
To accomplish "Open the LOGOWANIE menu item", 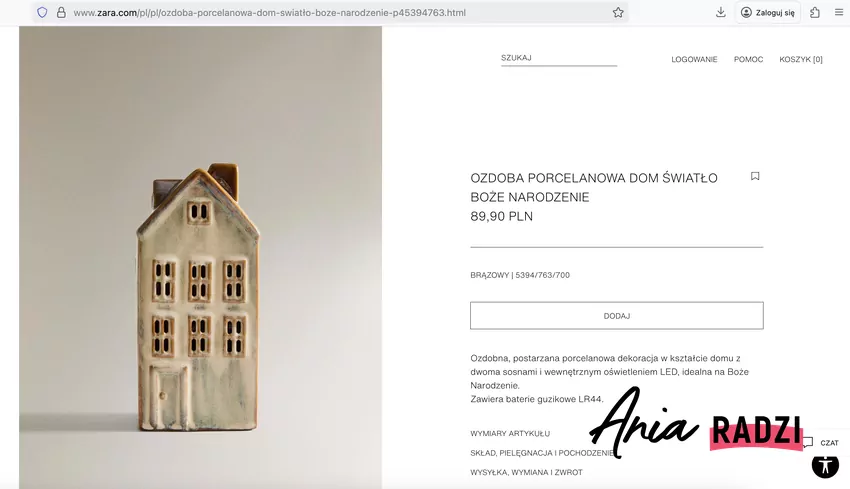I will [x=694, y=60].
